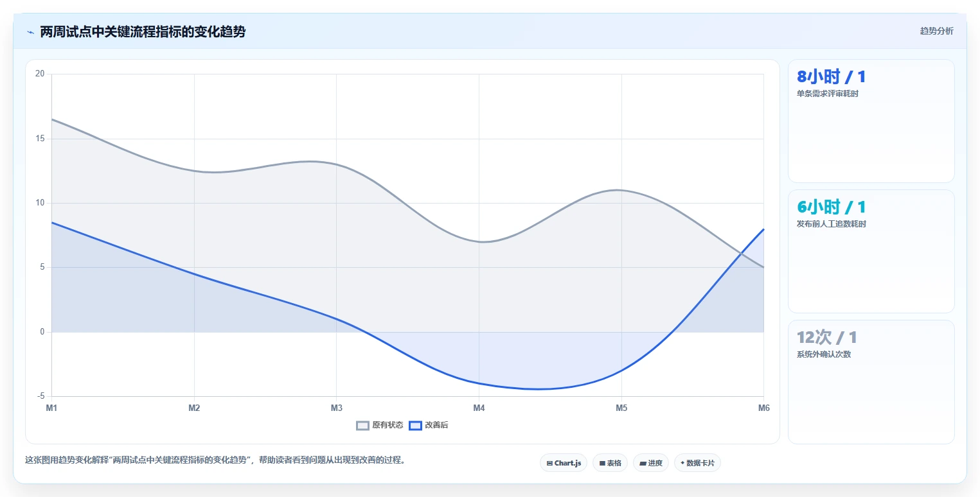Click the icon inside the 进度 tag
The image size is (980, 497).
(x=643, y=463)
